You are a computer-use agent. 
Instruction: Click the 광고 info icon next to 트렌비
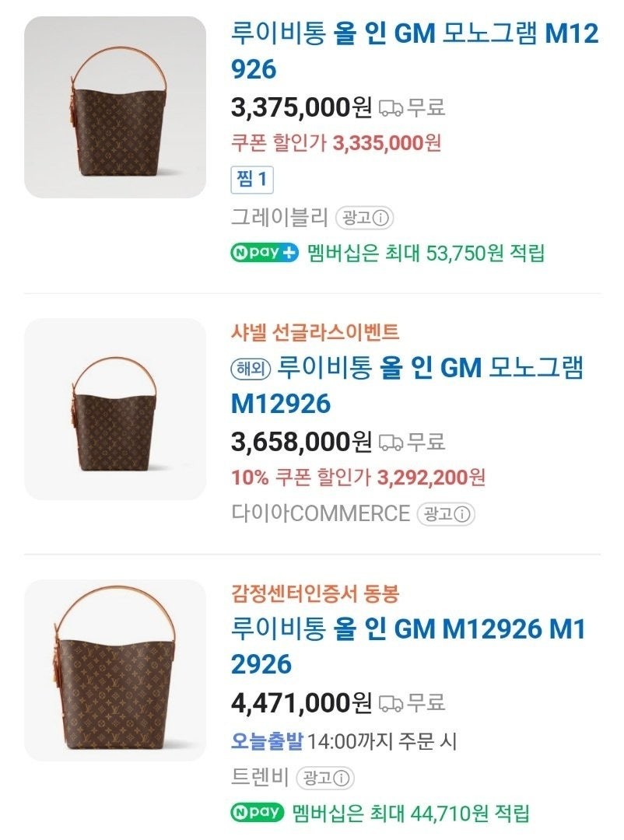339,778
